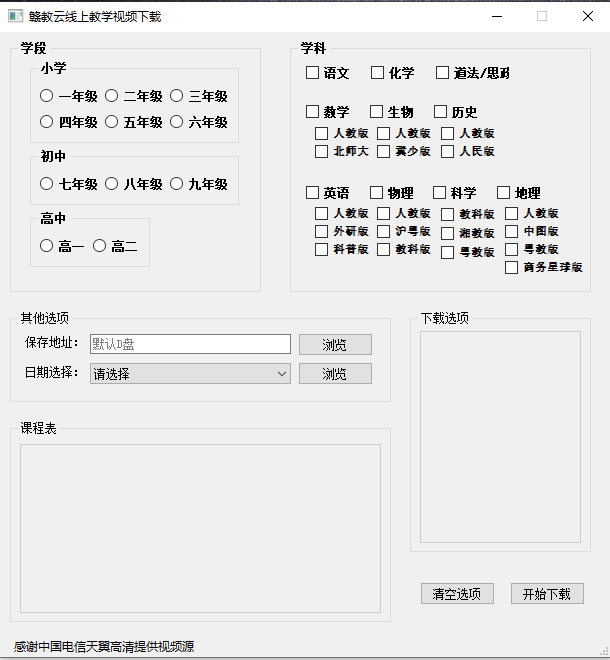610x660 pixels.
Task: Check the 道法/思政 subject box
Action: tap(442, 72)
